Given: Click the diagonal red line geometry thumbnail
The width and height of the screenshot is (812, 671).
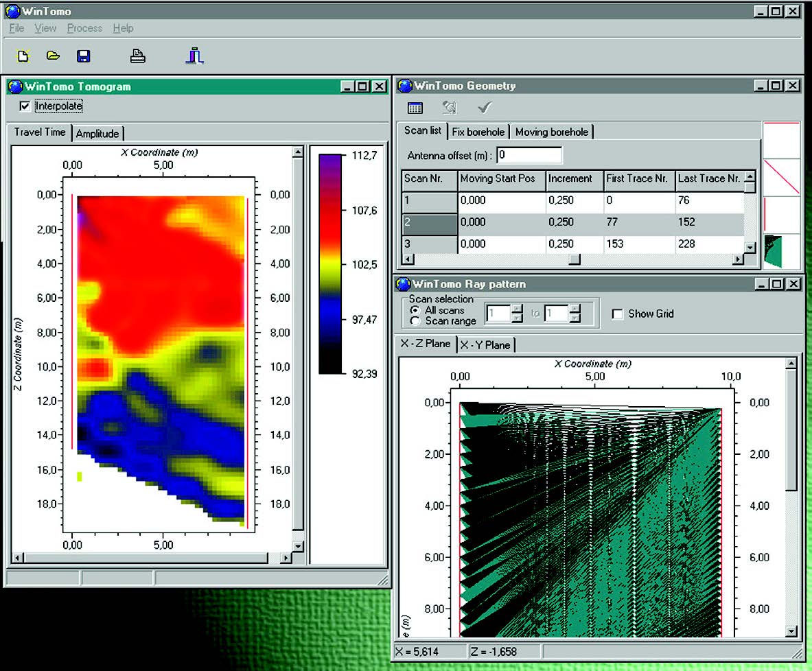Looking at the screenshot, I should click(x=781, y=177).
